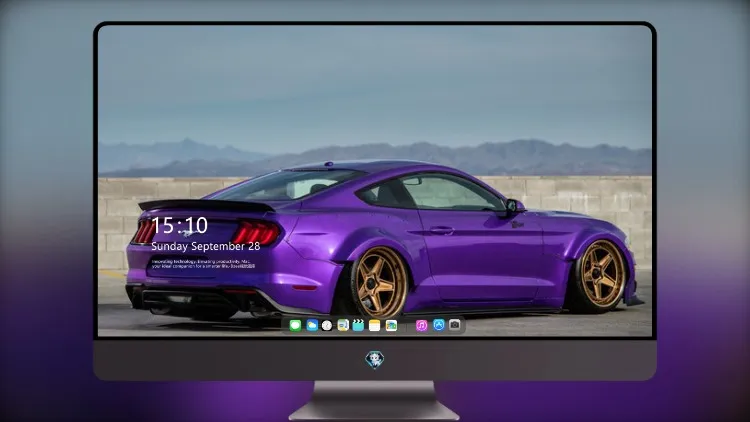This screenshot has width=750, height=422.
Task: Click the logo on the monitor chin
Action: pyautogui.click(x=375, y=360)
